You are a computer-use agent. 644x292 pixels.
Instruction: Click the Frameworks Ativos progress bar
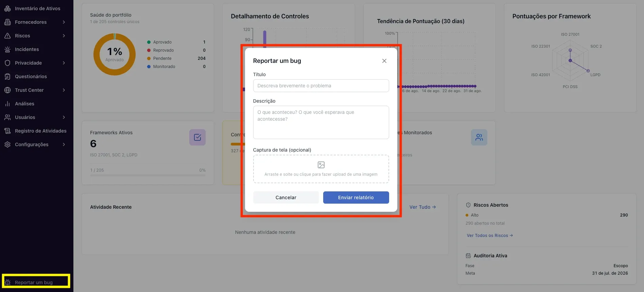148,175
